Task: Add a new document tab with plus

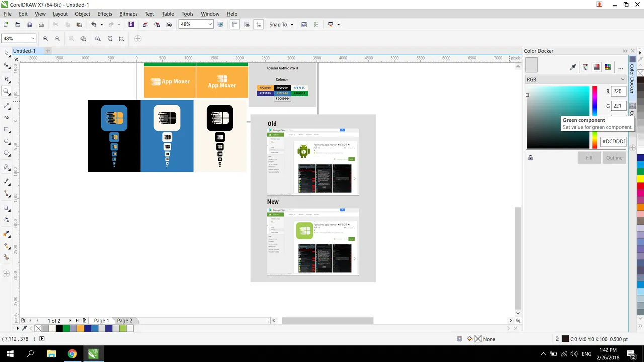Action: (x=48, y=51)
